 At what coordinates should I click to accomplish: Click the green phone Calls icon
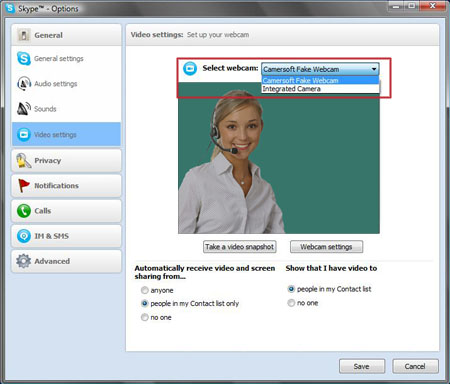(24, 211)
